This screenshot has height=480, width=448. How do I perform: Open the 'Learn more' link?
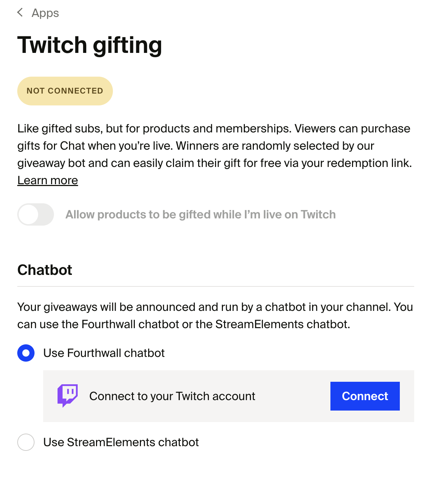47,180
